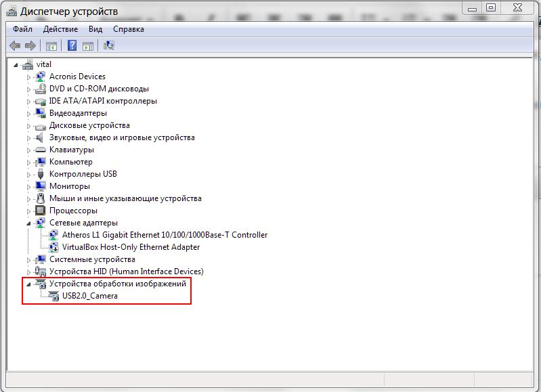Open the Действие menu
Screen dimensions: 541x392
60,29
